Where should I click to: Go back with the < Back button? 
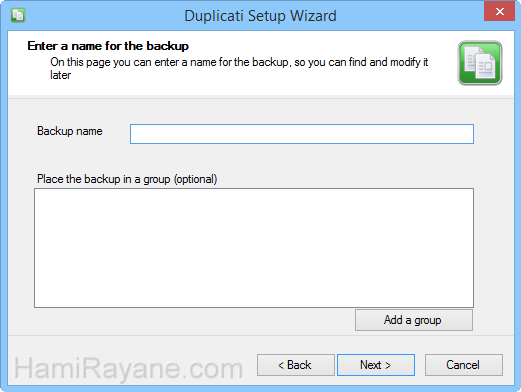point(296,365)
